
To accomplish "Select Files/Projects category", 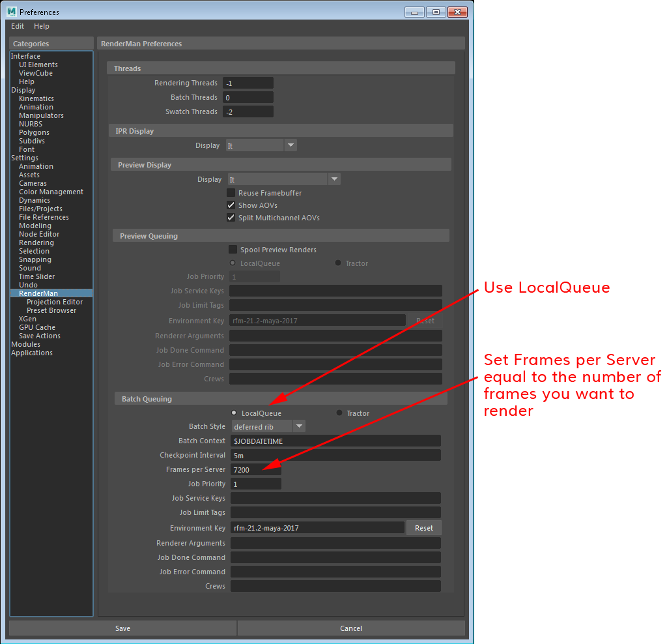I will tap(40, 209).
